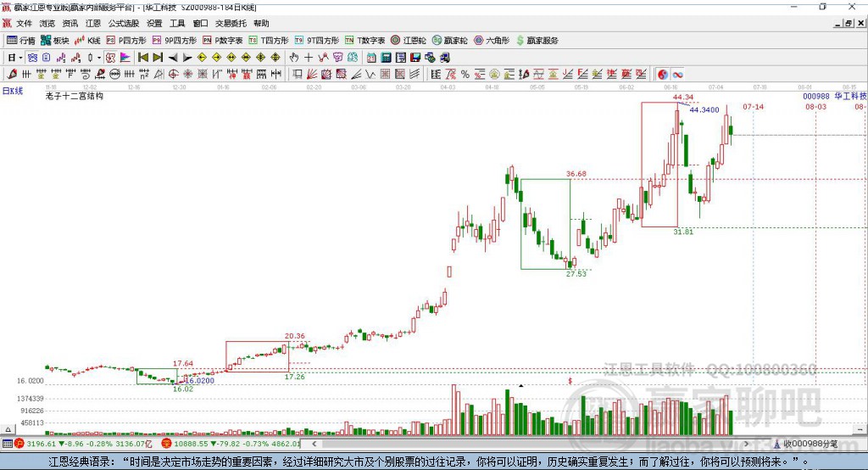Open the 文件 menu
868x470 pixels.
pos(24,23)
